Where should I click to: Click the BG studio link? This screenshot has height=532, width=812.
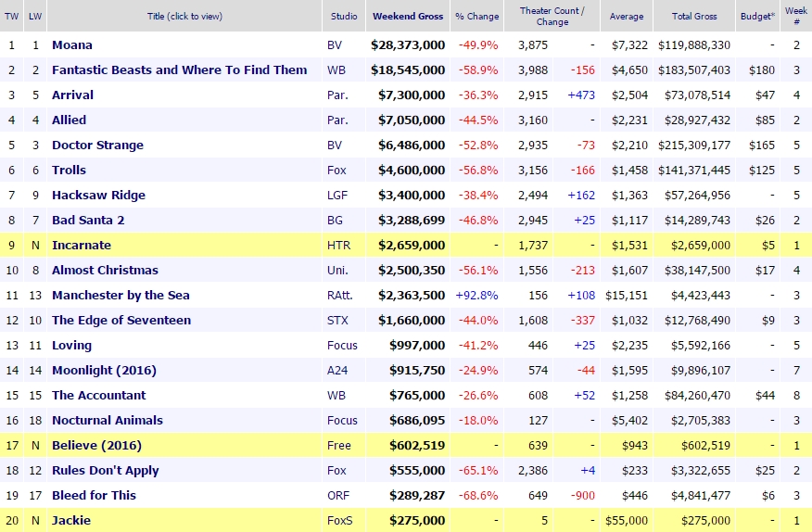click(335, 221)
